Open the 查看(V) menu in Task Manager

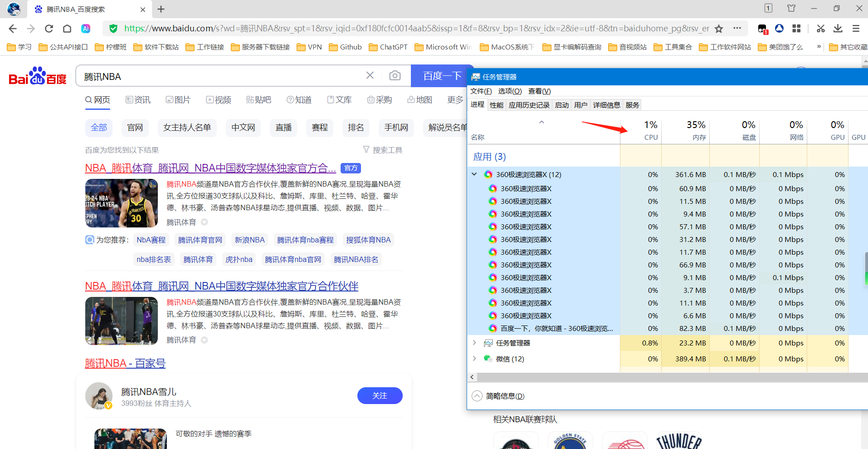pos(540,91)
